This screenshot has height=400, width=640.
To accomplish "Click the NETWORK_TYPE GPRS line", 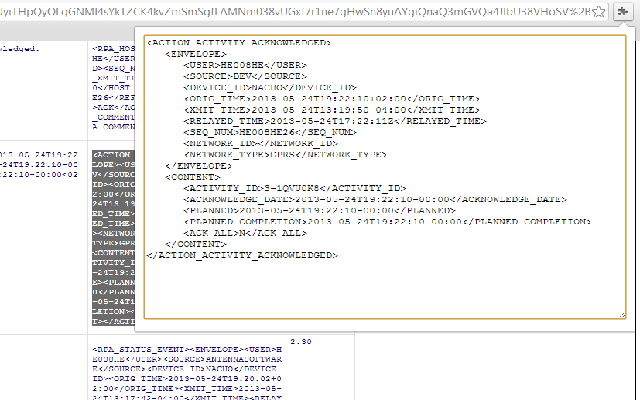I will click(x=285, y=154).
